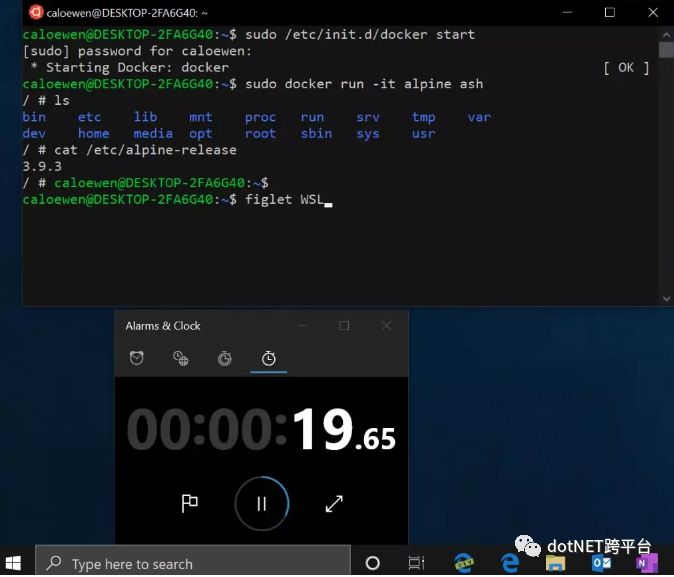Pause the running stopwatch

coord(262,503)
